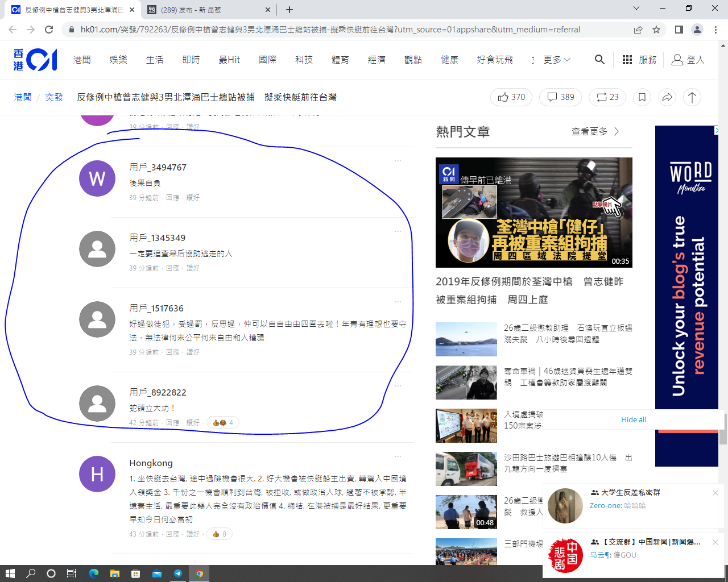Click the page vertical scrollbar thumb
This screenshot has height=582, width=728.
(x=723, y=429)
